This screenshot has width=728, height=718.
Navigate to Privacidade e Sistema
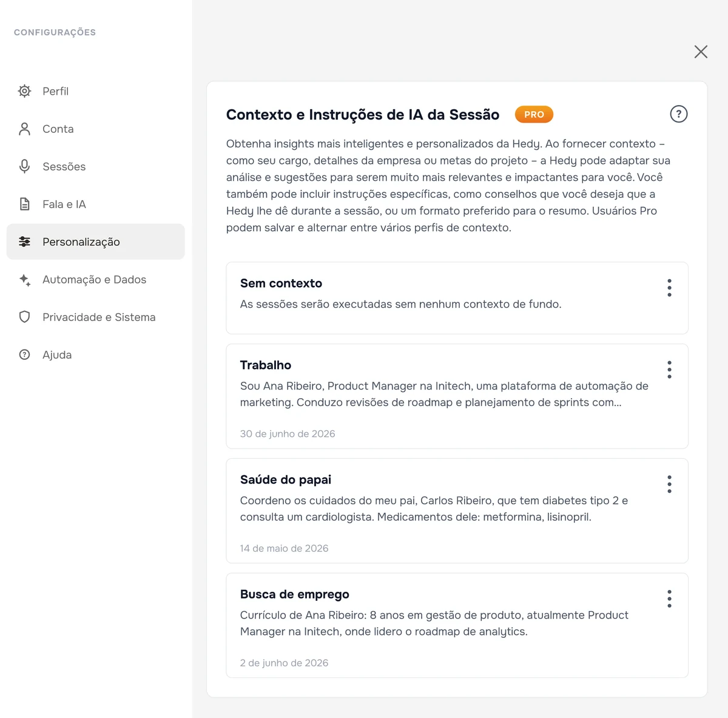coord(95,317)
